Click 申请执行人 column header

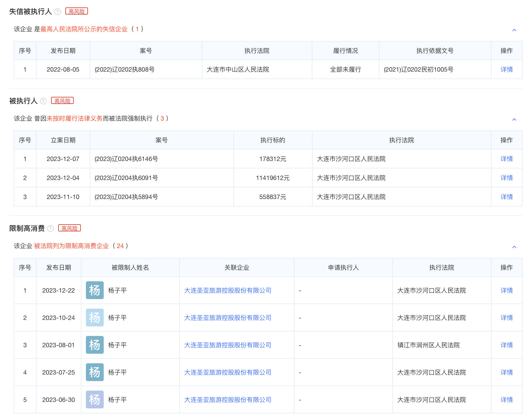click(344, 268)
